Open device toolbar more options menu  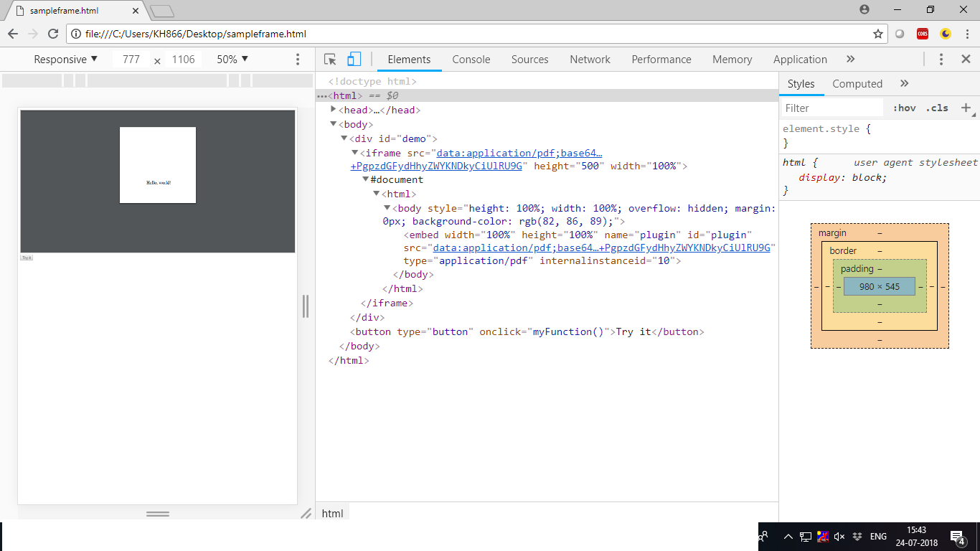click(298, 60)
